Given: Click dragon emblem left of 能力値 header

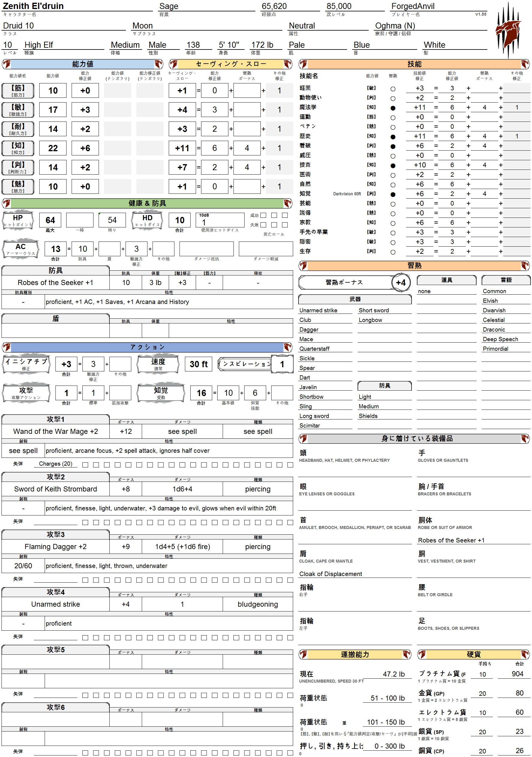Looking at the screenshot, I should tap(7, 64).
